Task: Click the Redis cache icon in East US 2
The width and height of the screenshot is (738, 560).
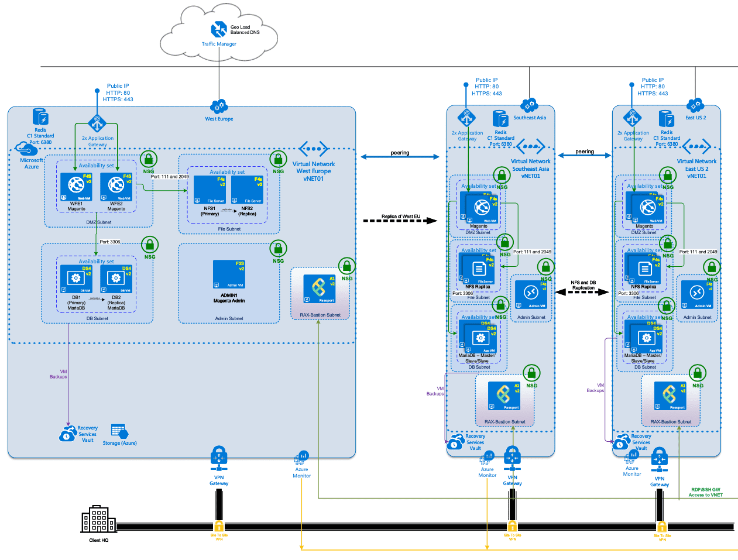Action: pyautogui.click(x=667, y=119)
